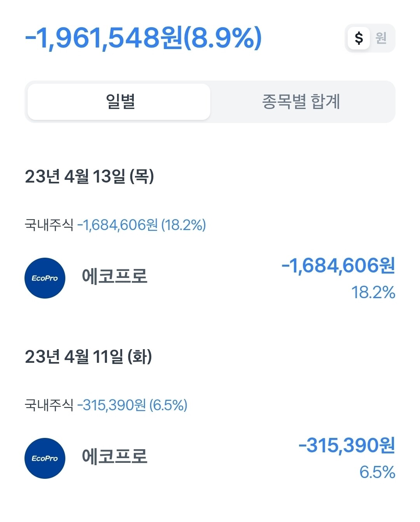Switch to the 종목별 합계 tab
The height and width of the screenshot is (522, 420).
tap(301, 102)
